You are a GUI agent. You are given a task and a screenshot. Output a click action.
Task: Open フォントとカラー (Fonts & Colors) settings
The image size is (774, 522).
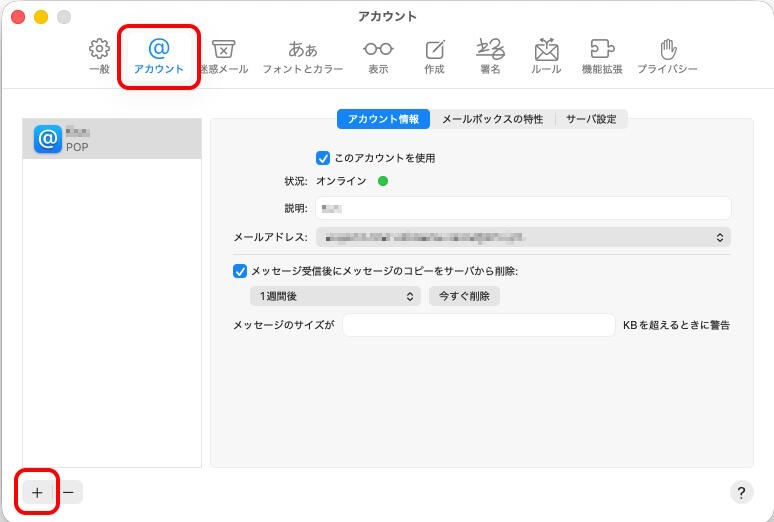point(302,56)
